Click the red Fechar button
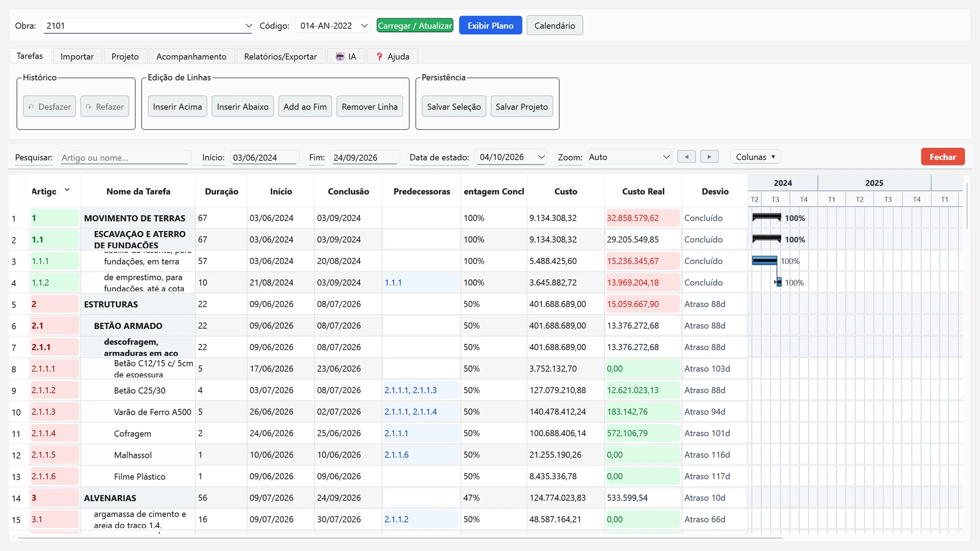 (943, 157)
